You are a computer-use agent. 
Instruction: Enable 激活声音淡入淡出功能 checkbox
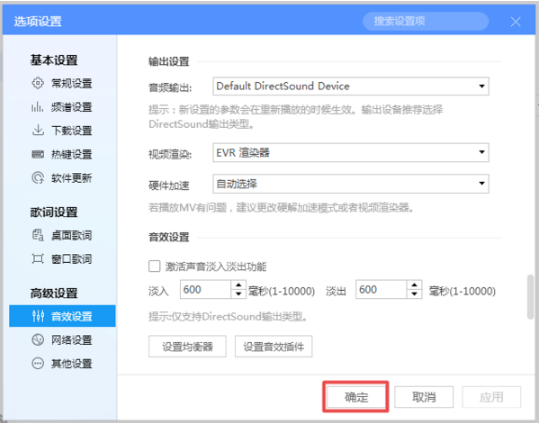(x=154, y=266)
